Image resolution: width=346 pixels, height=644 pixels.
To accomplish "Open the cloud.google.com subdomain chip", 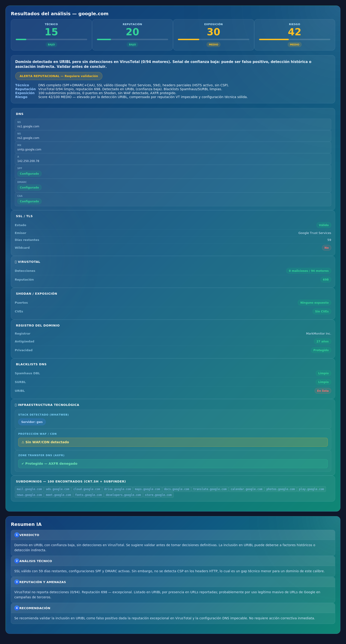I will 87,489.
